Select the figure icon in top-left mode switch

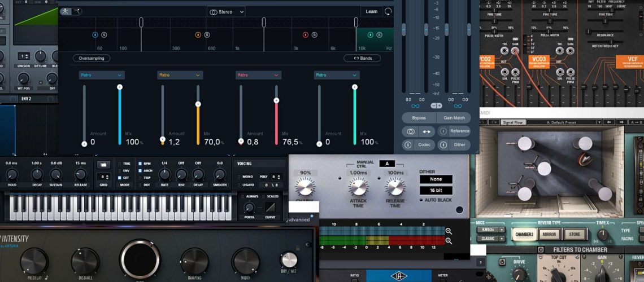66,11
